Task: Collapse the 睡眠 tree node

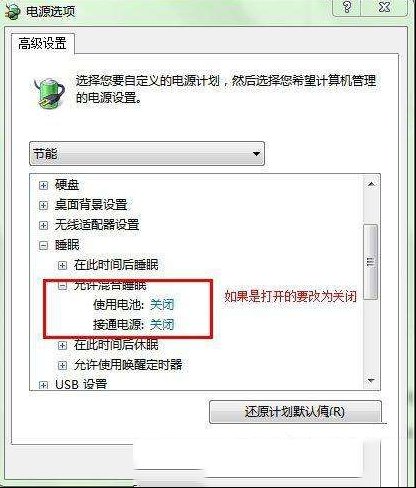Action: coord(43,245)
